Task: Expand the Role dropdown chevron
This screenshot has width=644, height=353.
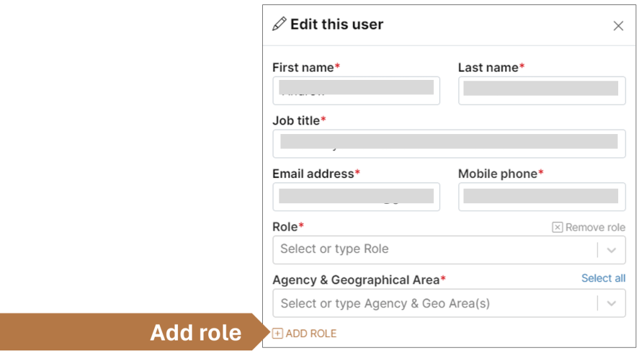Action: (611, 250)
